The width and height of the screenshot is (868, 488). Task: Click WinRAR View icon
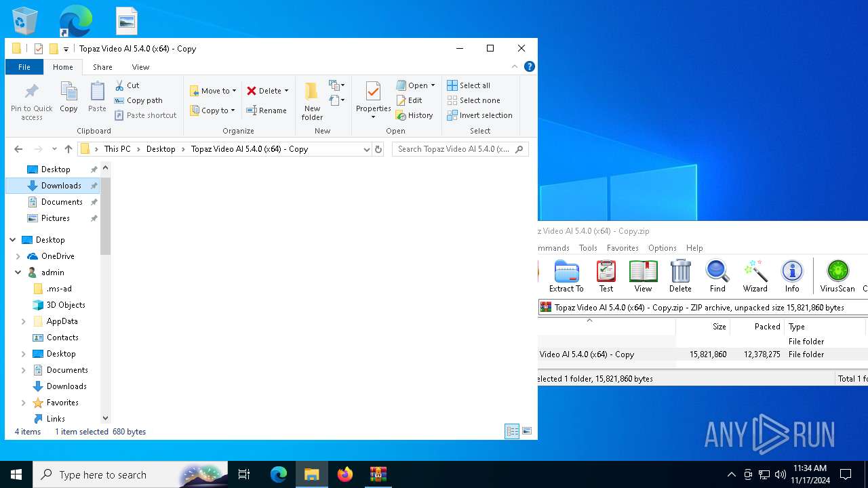(643, 276)
